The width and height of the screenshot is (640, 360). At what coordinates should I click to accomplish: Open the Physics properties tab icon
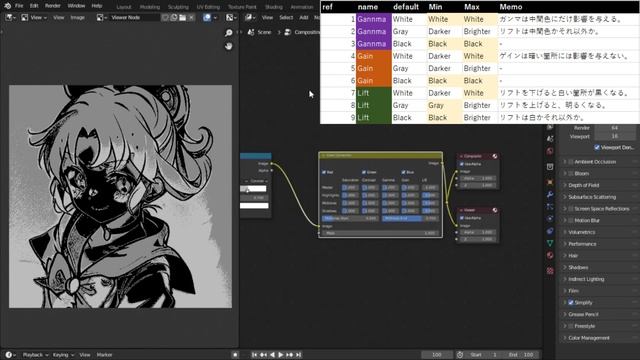point(550,218)
